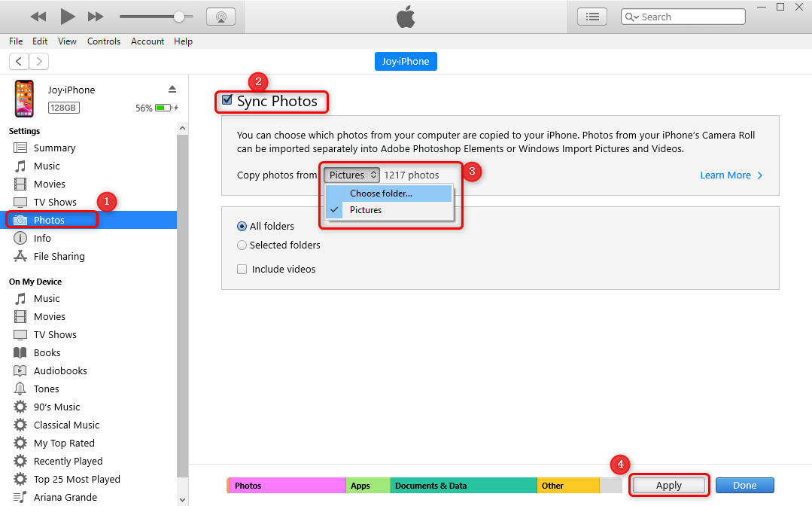Open Music under On My Device
The height and width of the screenshot is (506, 812).
pyautogui.click(x=88, y=299)
